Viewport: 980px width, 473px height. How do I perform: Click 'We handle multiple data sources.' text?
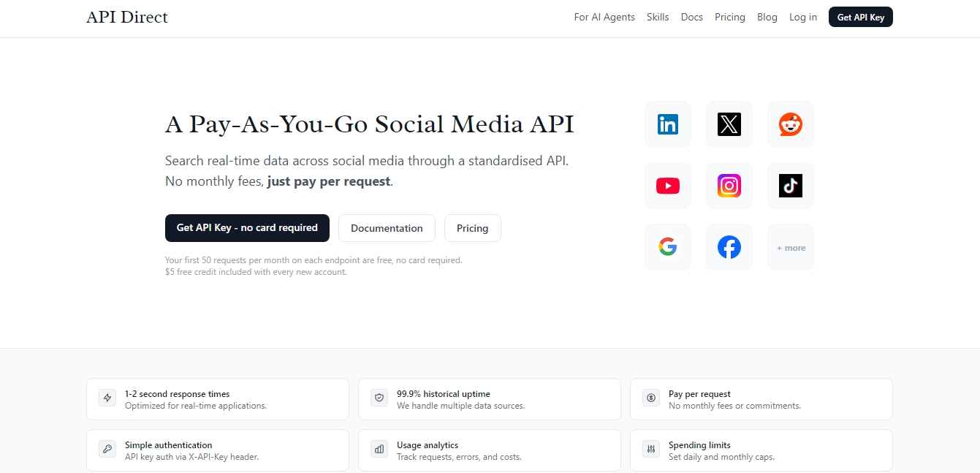pos(461,406)
